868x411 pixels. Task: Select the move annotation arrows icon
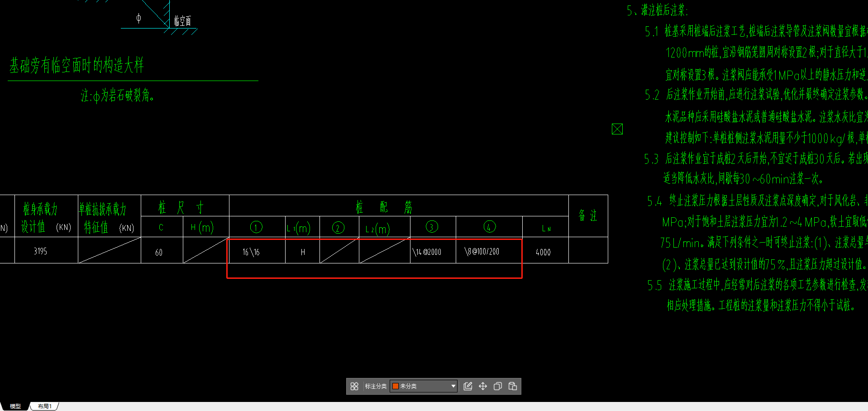click(x=483, y=386)
